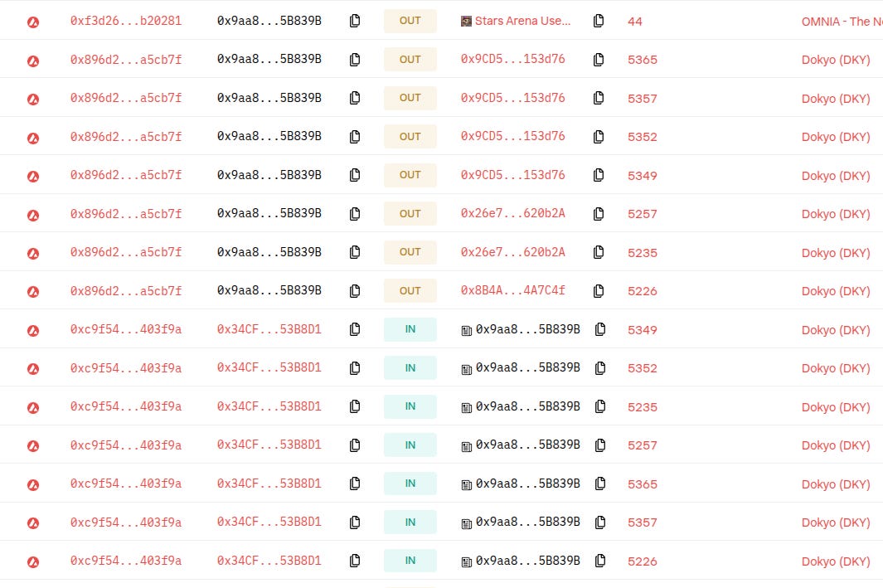Open 0x9CD5...153d76 address in the OUT 5349 row
883x588 pixels.
click(512, 175)
